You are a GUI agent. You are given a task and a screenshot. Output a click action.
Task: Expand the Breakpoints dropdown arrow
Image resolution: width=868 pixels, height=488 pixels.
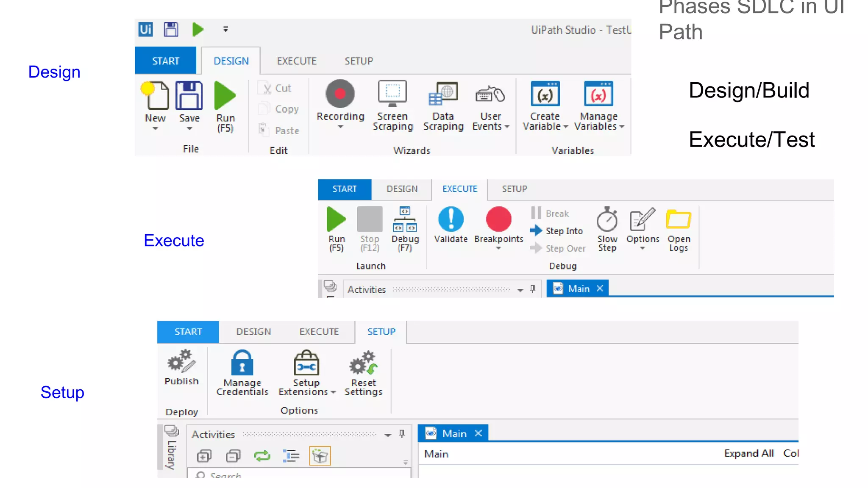coord(498,248)
